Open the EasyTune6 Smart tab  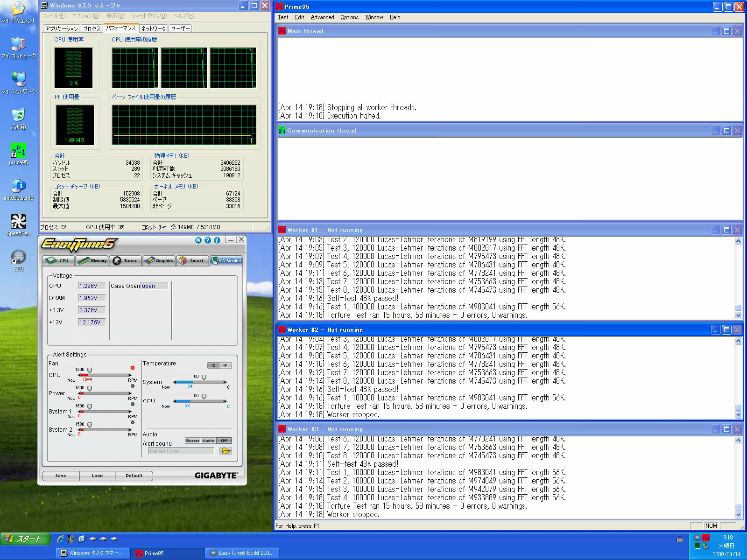[192, 260]
